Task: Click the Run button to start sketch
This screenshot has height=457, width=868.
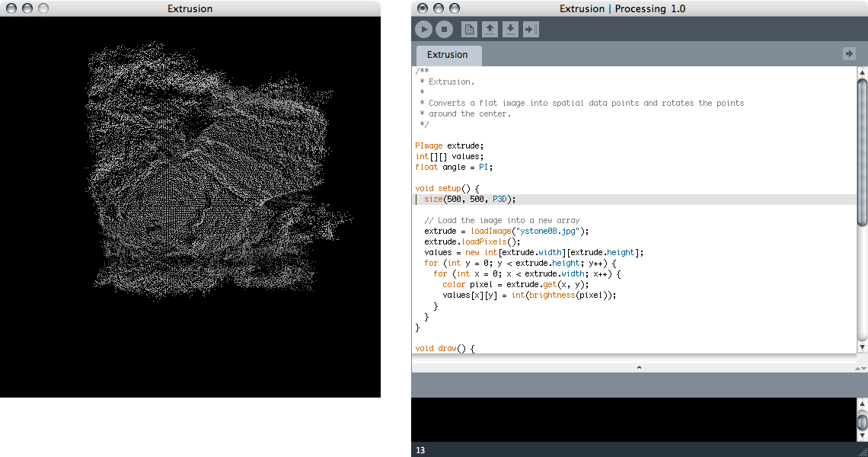Action: coord(423,30)
